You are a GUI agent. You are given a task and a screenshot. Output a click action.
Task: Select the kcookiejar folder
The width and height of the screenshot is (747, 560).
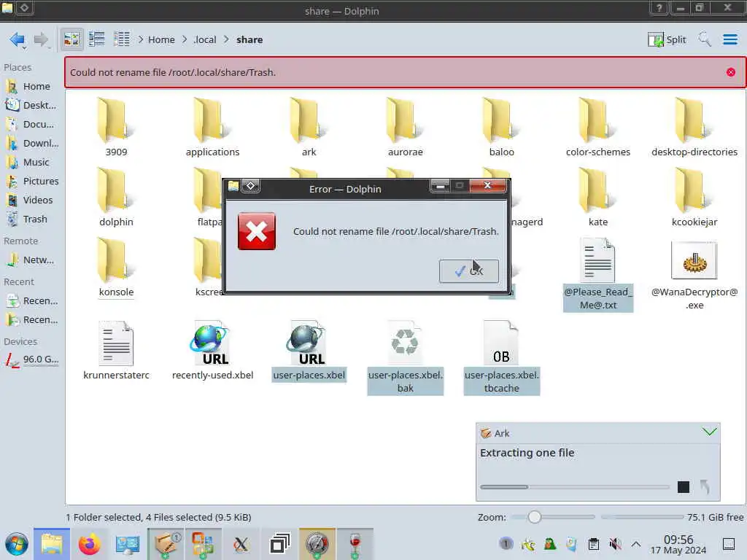(694, 198)
